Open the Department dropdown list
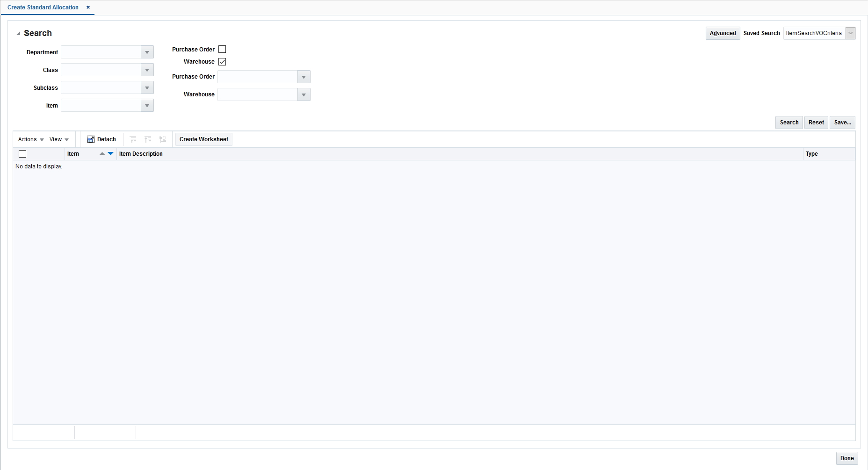 146,52
